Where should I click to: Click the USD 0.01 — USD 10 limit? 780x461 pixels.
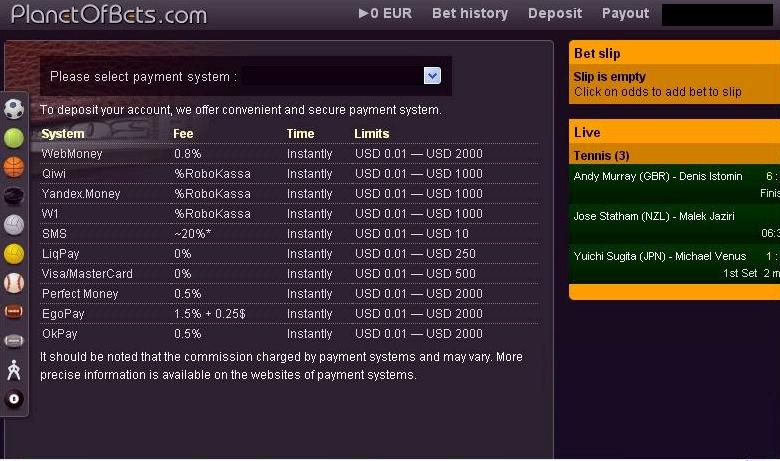point(412,234)
